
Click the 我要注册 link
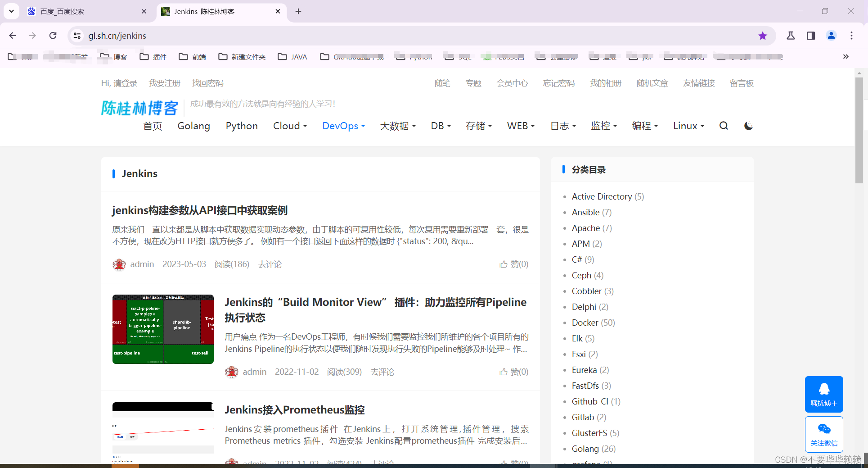164,83
